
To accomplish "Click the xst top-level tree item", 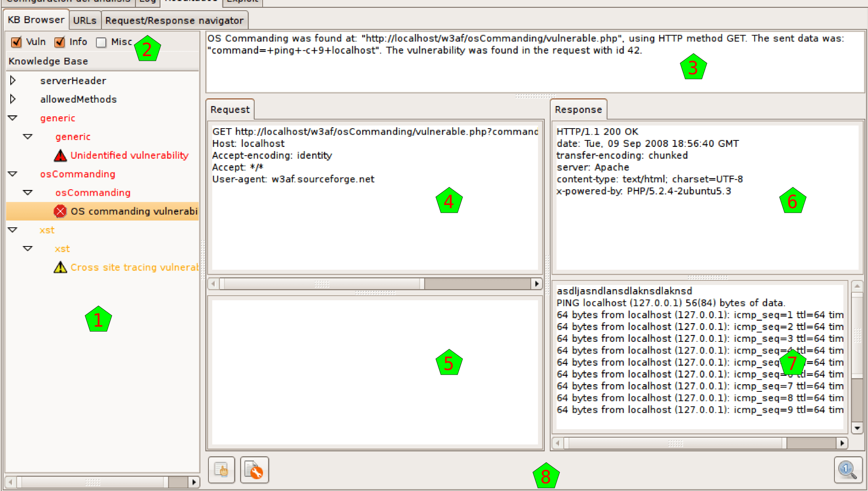I will (x=47, y=230).
